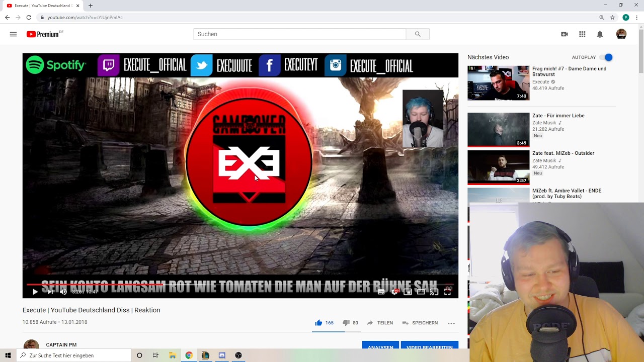Switch to miniplayer mode
The width and height of the screenshot is (644, 362).
[x=408, y=292]
